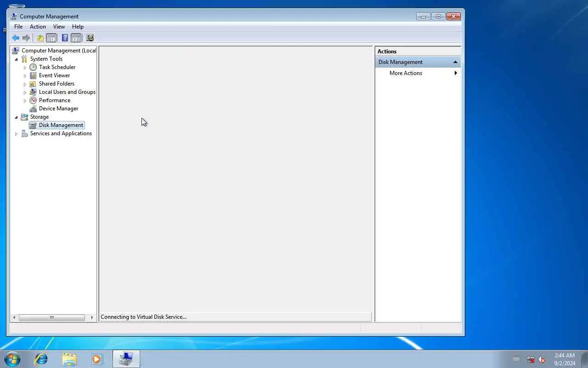The height and width of the screenshot is (368, 588).
Task: Expand the Services and Applications node
Action: 17,134
